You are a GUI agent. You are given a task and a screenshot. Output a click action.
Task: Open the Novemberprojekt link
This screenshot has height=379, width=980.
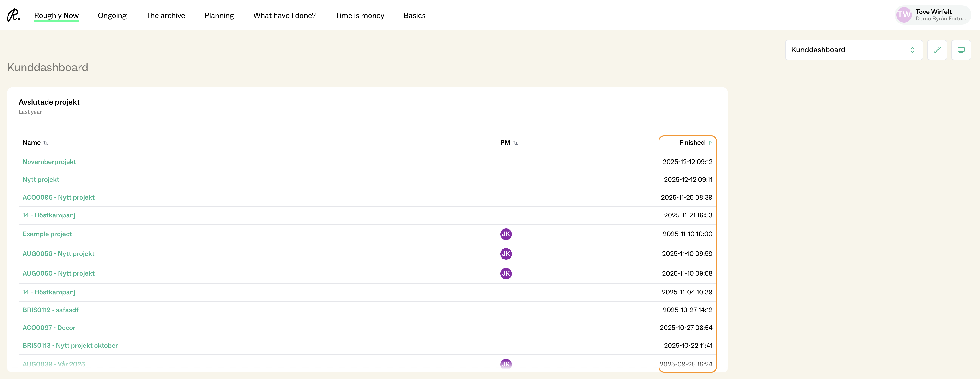click(x=49, y=162)
